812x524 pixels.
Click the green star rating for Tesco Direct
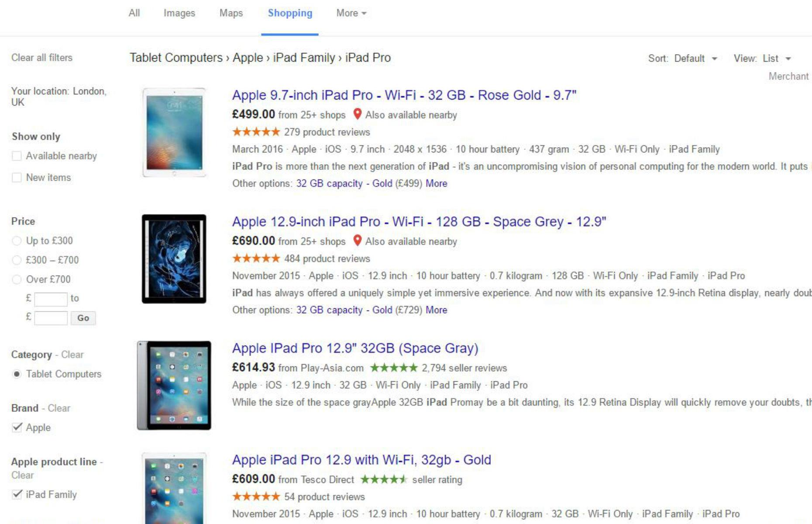point(383,479)
